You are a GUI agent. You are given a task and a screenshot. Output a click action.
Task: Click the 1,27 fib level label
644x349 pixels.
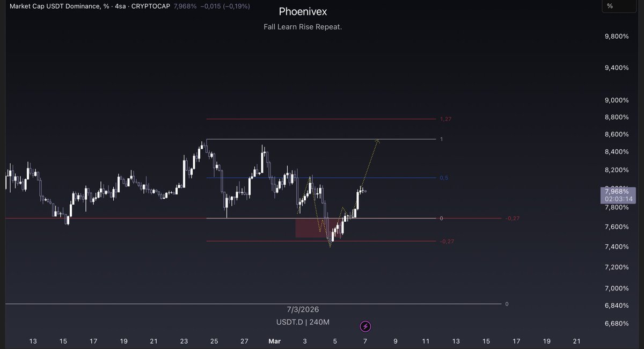click(446, 119)
